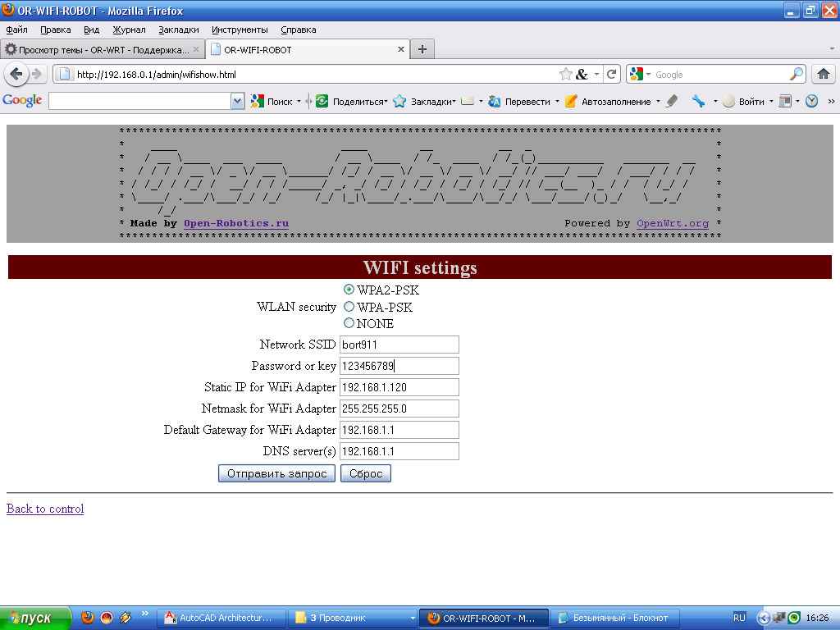Click the wrench settings icon

pyautogui.click(x=698, y=101)
